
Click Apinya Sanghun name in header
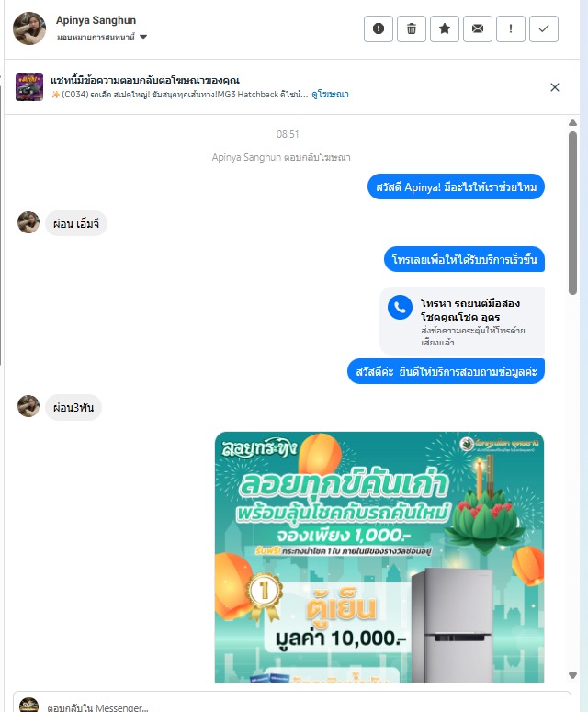[x=96, y=20]
